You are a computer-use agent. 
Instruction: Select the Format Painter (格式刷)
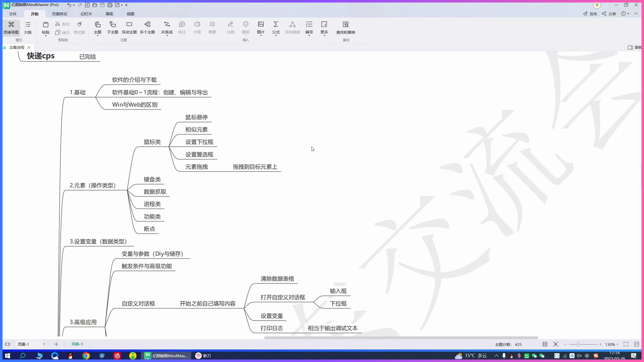(79, 28)
